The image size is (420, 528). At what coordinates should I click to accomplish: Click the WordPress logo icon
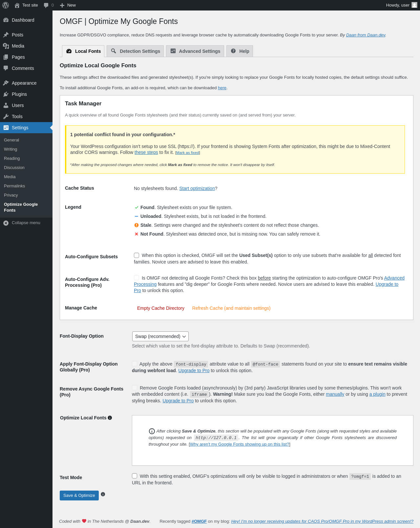tap(6, 5)
